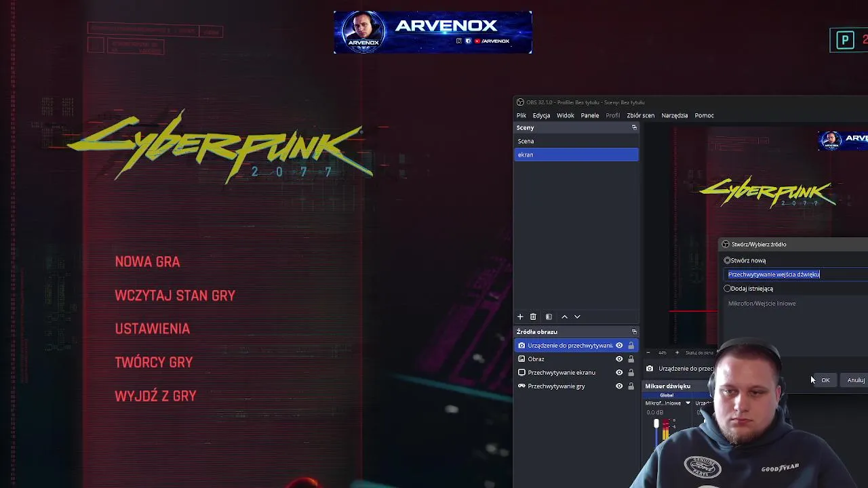Open the Profil menu
This screenshot has height=488, width=868.
pyautogui.click(x=613, y=115)
